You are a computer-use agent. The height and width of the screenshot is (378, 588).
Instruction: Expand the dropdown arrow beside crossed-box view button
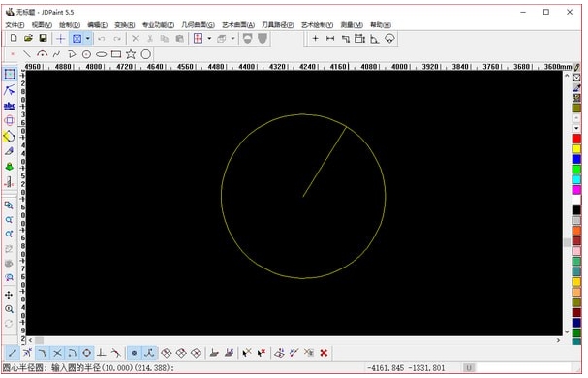pos(88,39)
